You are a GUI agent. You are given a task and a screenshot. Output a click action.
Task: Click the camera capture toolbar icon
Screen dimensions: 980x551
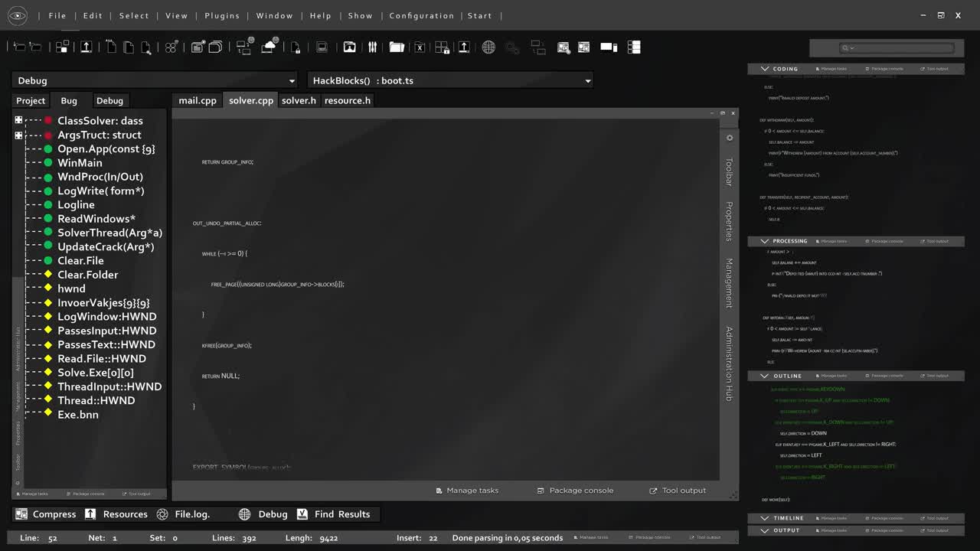(348, 47)
